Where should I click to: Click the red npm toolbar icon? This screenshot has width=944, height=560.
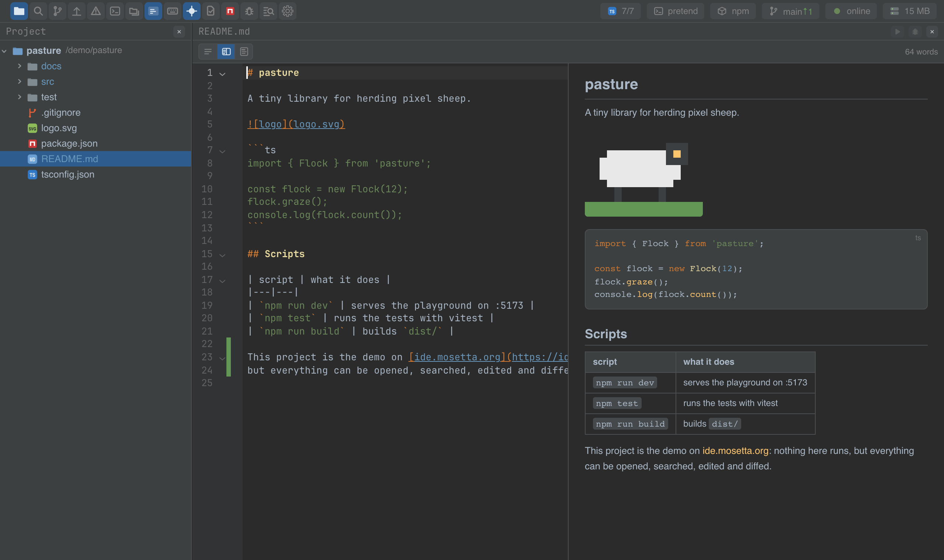[x=230, y=11]
